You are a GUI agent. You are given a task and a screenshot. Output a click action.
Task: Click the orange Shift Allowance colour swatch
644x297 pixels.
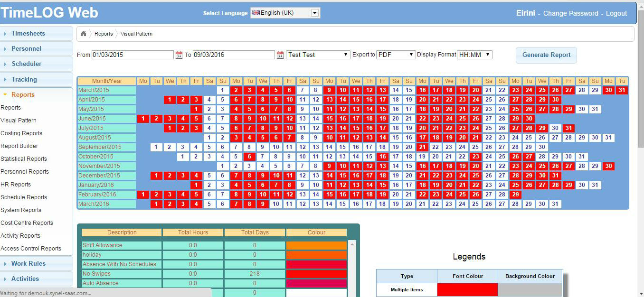[x=316, y=245]
